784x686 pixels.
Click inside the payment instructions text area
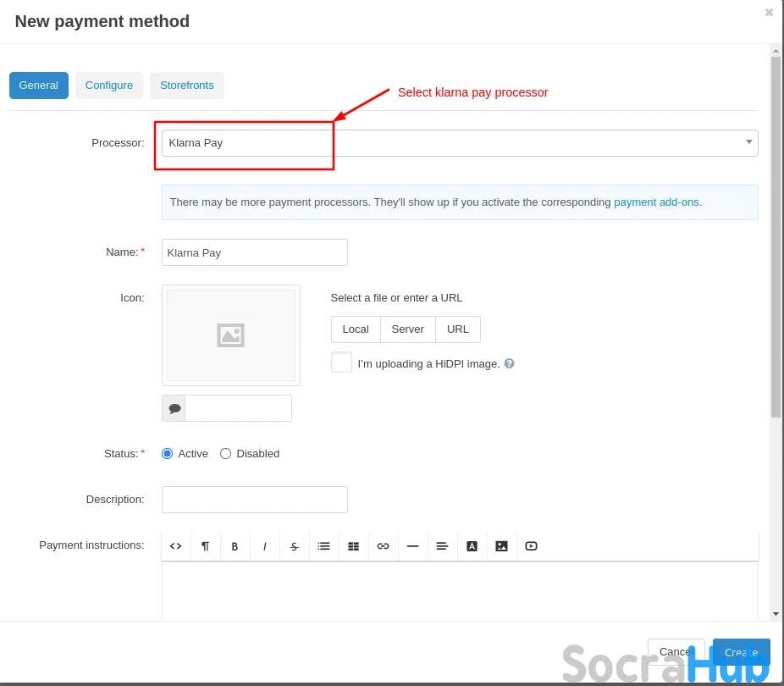tap(460, 591)
